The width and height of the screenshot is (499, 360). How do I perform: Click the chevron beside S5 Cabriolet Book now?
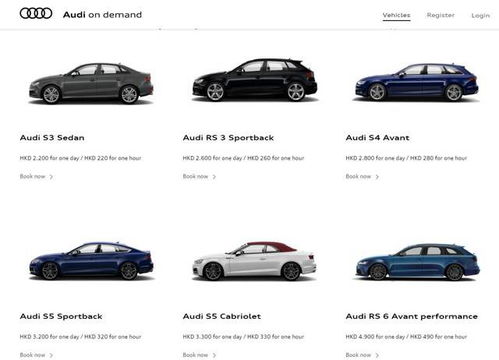(x=214, y=355)
